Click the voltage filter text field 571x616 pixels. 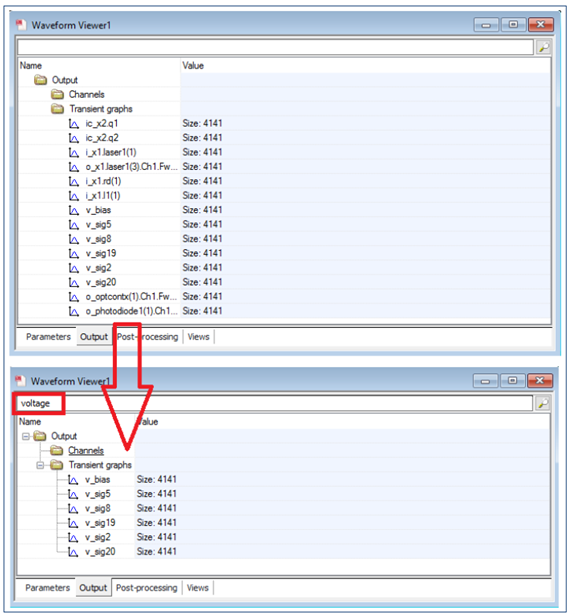coord(275,403)
